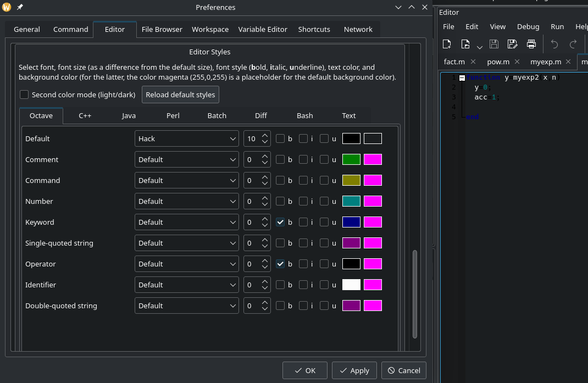
Task: Save the current script
Action: coord(494,43)
